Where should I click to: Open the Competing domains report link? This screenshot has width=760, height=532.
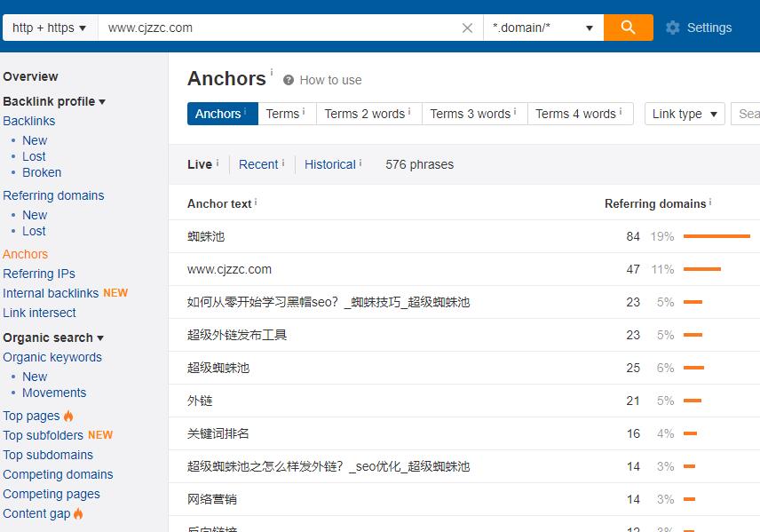click(58, 474)
